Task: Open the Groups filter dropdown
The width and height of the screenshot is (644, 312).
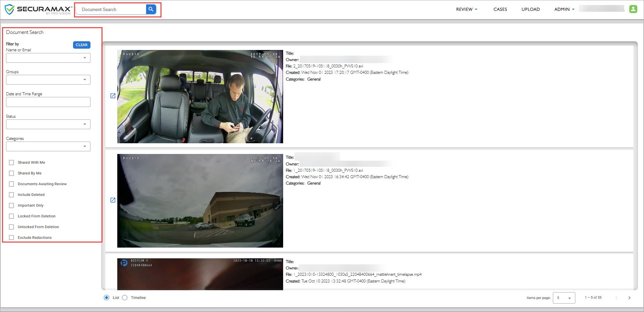Action: [x=48, y=80]
